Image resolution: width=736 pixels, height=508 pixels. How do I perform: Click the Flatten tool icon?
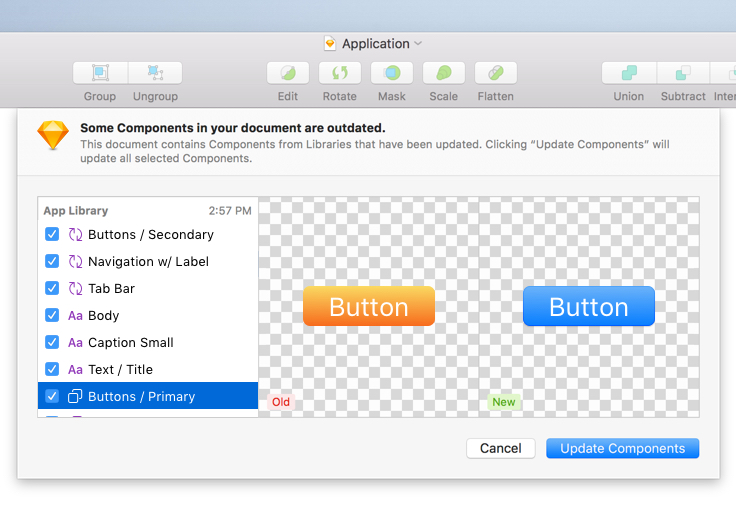(x=496, y=73)
